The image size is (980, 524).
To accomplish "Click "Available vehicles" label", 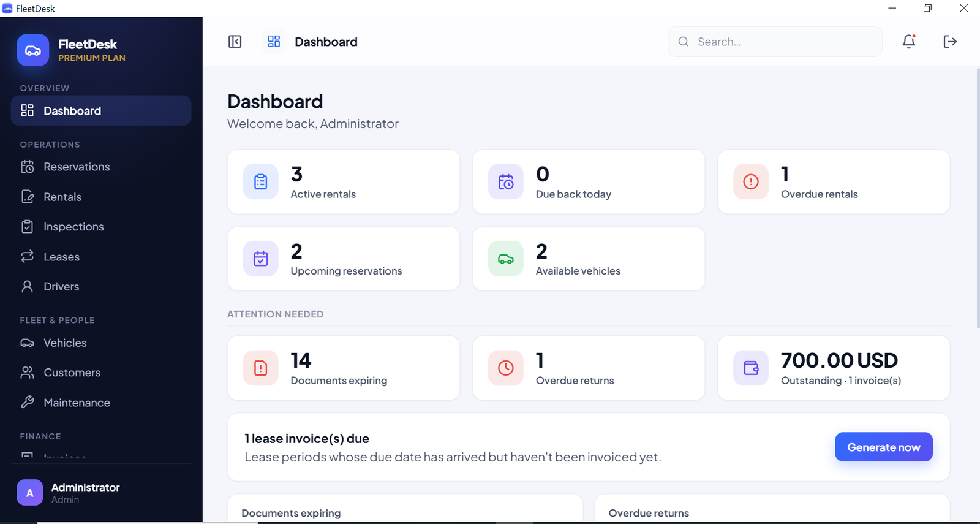I will click(x=578, y=271).
